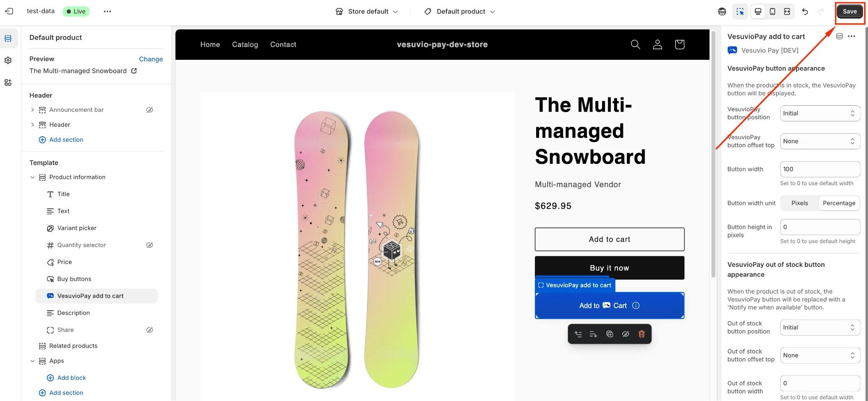This screenshot has width=868, height=401.
Task: Open VesuvioPay button position dropdown
Action: pyautogui.click(x=820, y=113)
